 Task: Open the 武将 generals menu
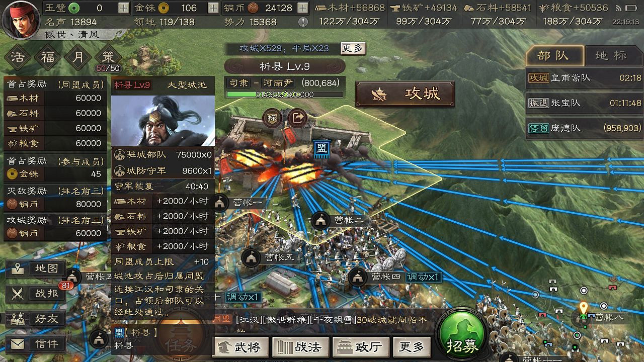[x=241, y=346]
